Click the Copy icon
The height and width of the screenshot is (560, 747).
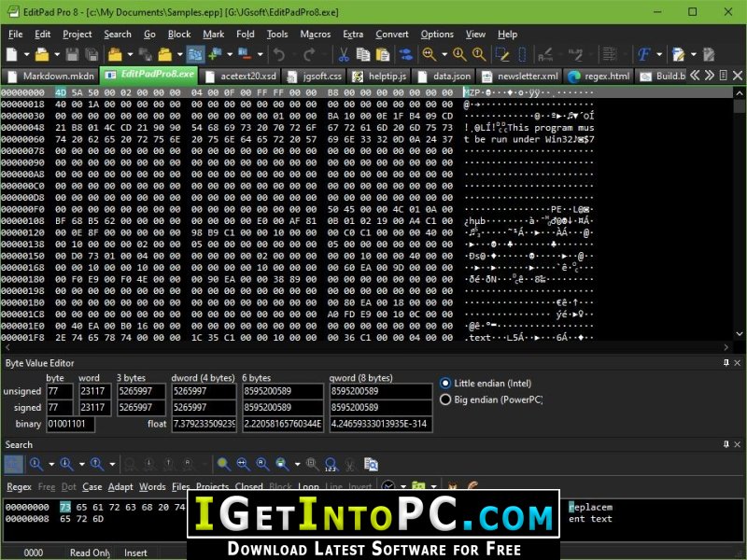pos(363,54)
